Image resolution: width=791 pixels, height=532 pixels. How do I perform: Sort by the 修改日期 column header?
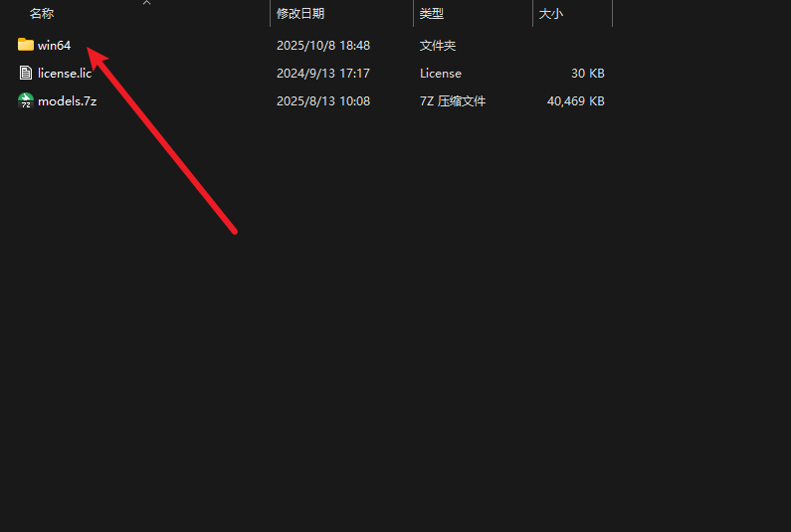tap(300, 14)
